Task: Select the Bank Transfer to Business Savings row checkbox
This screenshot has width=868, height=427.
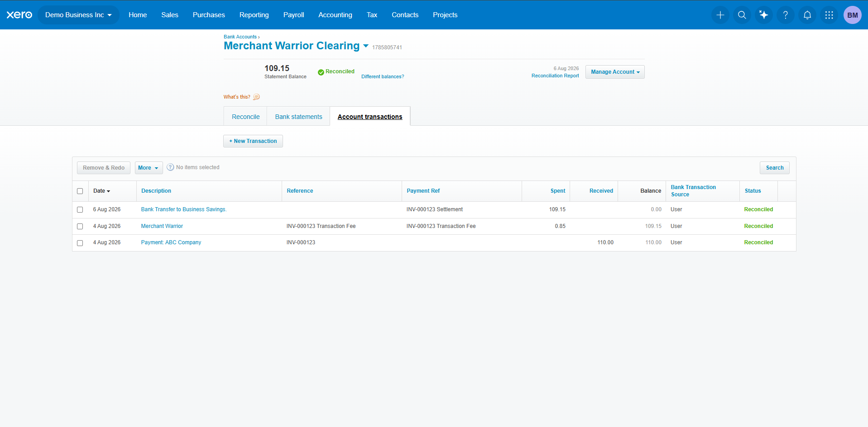Action: [80, 209]
